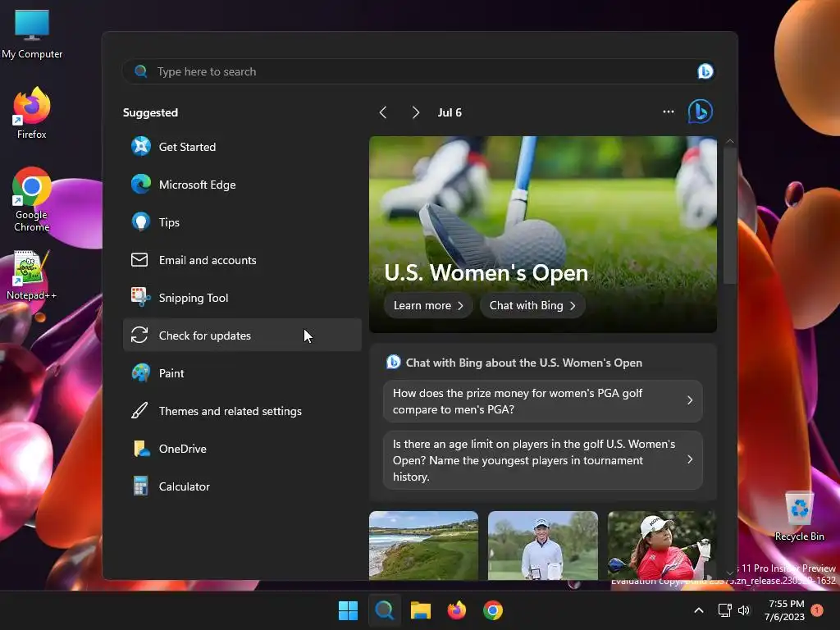Go to previous day with left chevron
Viewport: 840px width, 630px height.
click(383, 112)
